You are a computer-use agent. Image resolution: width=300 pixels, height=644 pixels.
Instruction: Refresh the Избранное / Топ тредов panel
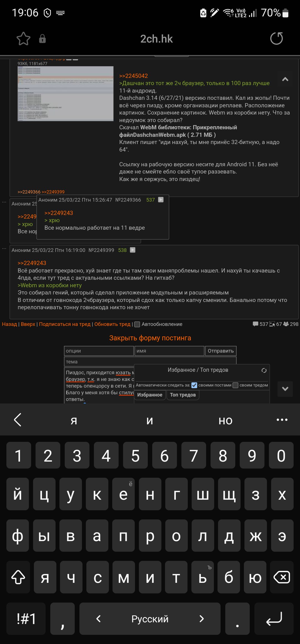(x=264, y=370)
